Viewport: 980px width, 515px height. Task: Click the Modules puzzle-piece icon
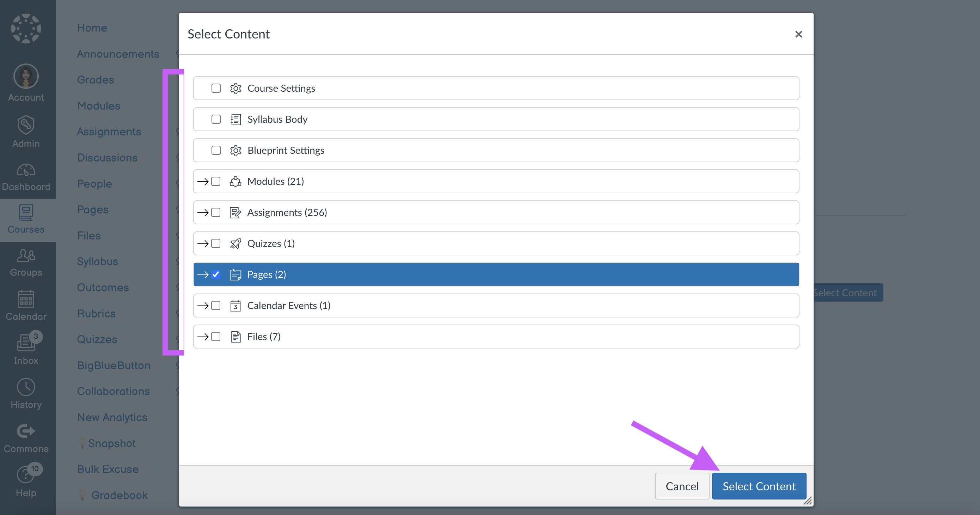pos(235,181)
